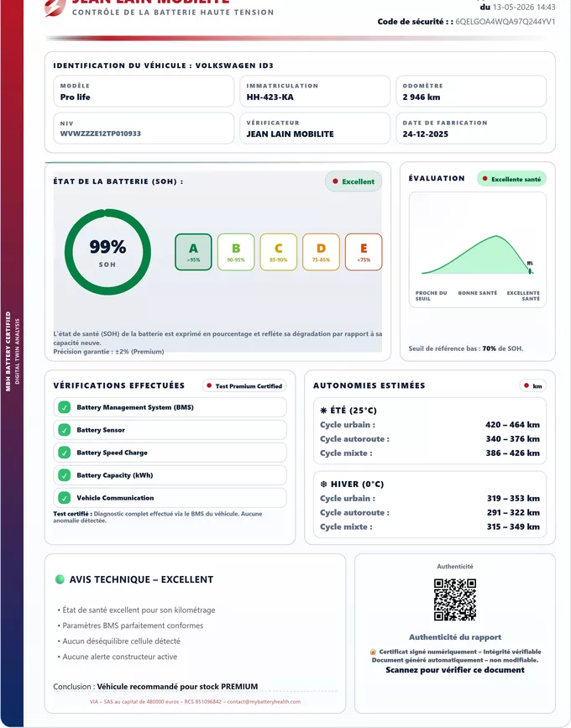
Task: Click Aucun déséquilibre cellule détecté bullet
Action: click(119, 642)
